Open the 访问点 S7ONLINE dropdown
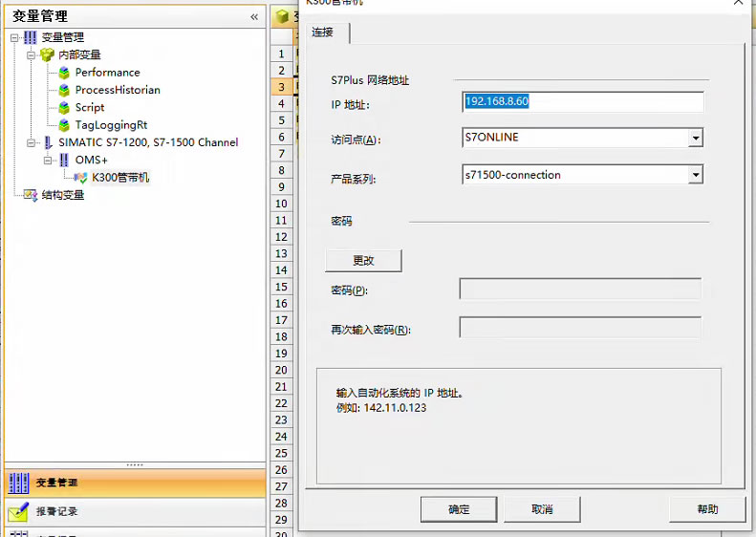756x537 pixels. 695,138
